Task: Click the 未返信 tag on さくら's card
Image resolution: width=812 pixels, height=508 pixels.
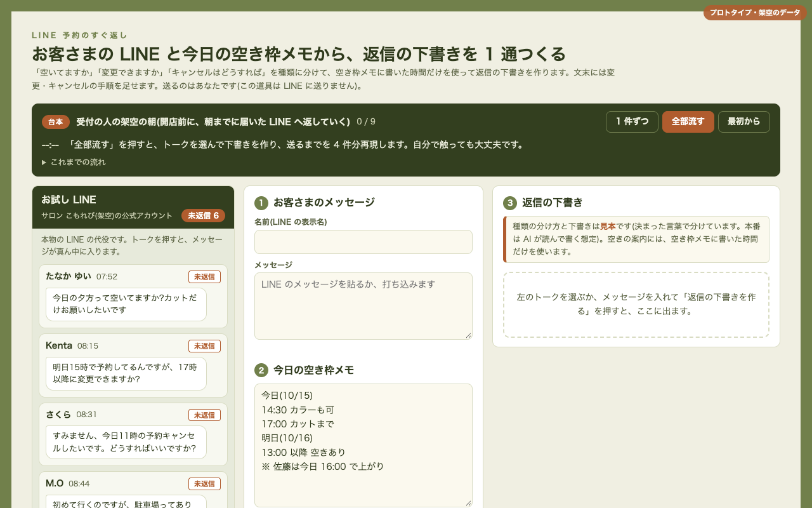Action: coord(204,415)
